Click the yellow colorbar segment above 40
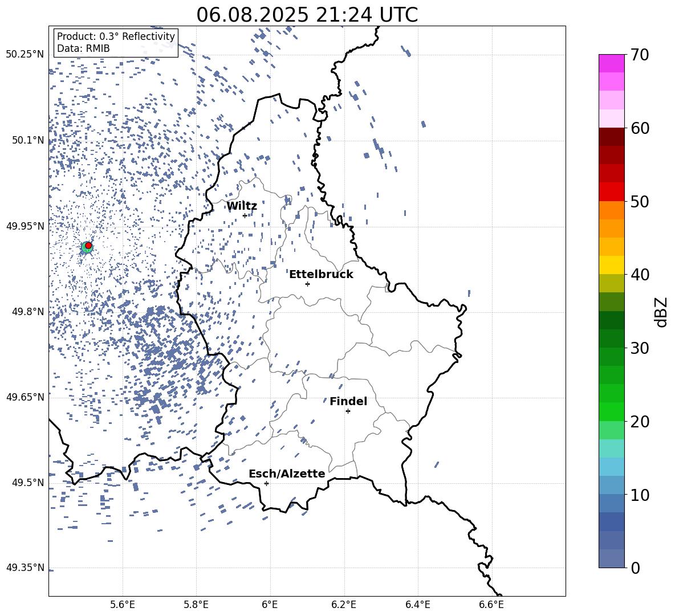The height and width of the screenshot is (616, 675). click(x=612, y=265)
